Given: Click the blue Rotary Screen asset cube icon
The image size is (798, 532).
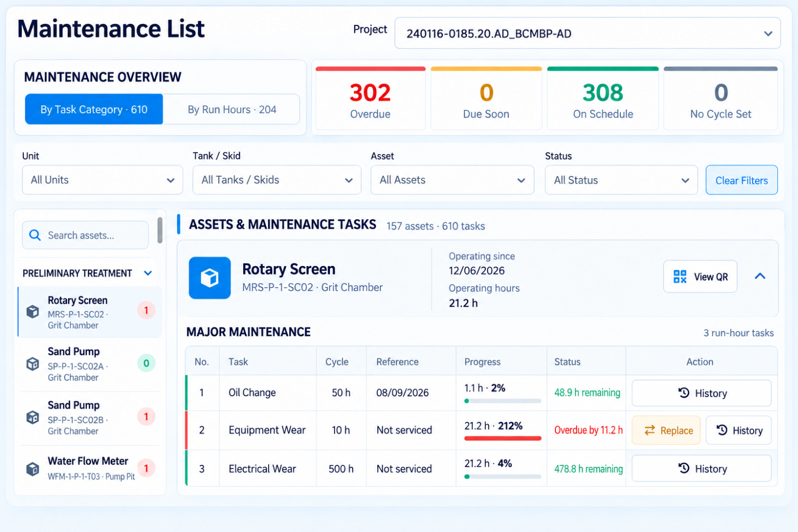Looking at the screenshot, I should 210,278.
